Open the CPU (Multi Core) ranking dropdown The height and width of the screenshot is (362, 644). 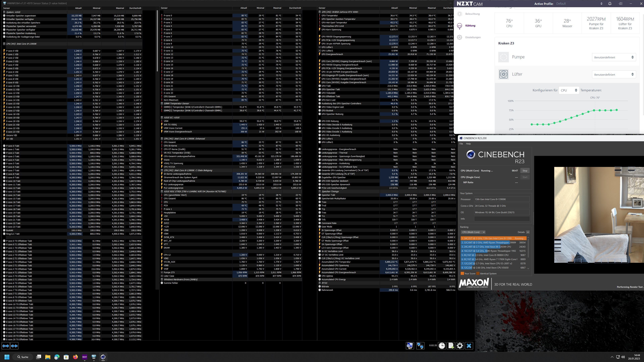[473, 232]
